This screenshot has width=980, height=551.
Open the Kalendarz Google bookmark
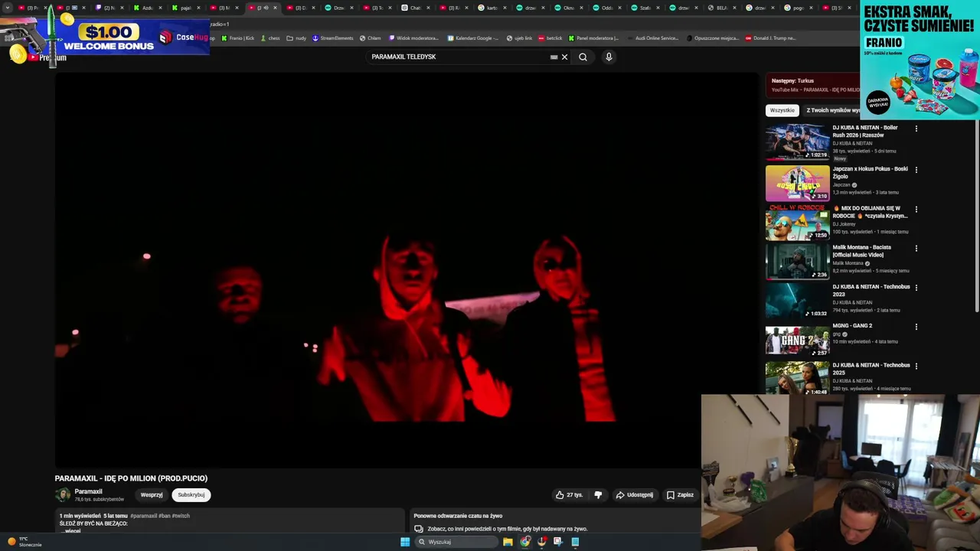[x=473, y=37]
